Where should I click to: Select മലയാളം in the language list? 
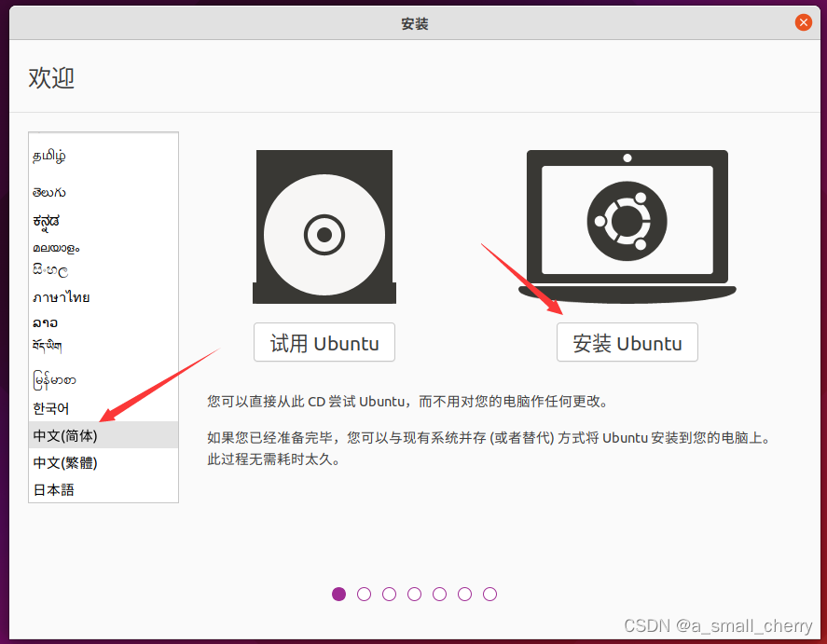pos(103,248)
